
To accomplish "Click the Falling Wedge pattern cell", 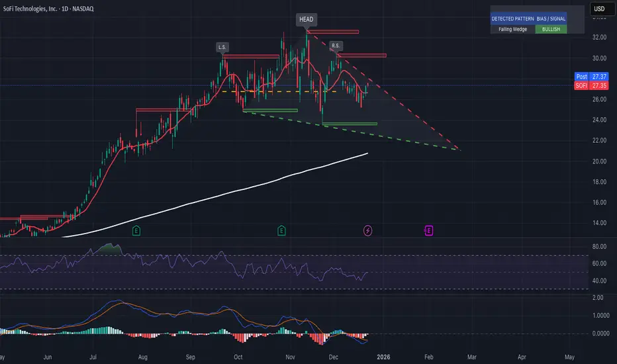I will tap(512, 29).
